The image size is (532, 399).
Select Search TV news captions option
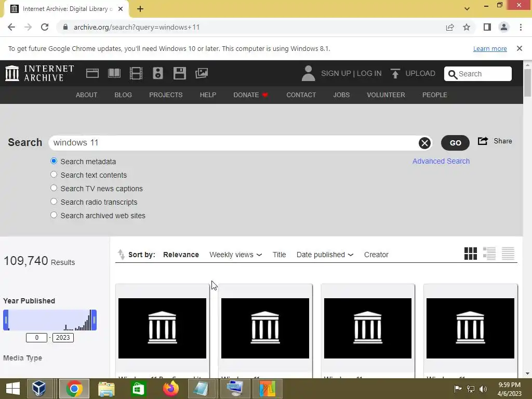[x=54, y=188]
